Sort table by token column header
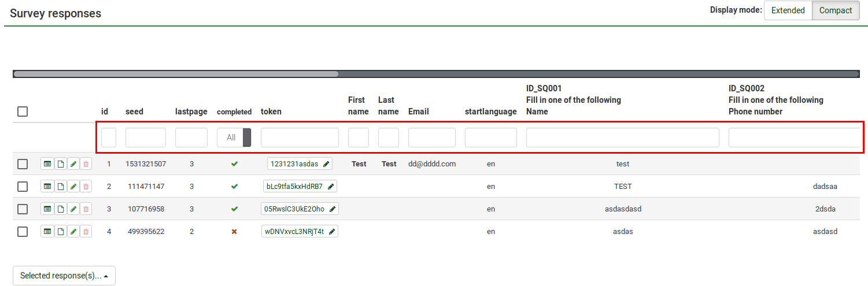 click(x=271, y=112)
